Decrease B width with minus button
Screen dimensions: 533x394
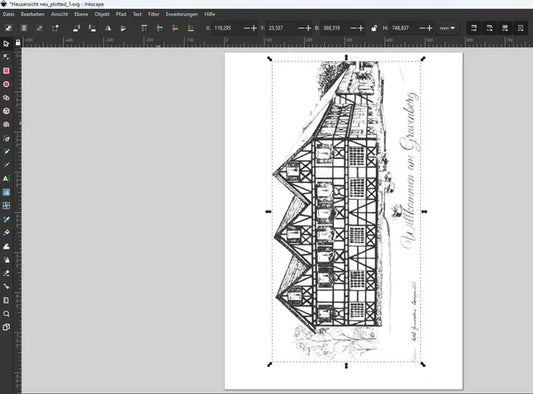coord(354,28)
